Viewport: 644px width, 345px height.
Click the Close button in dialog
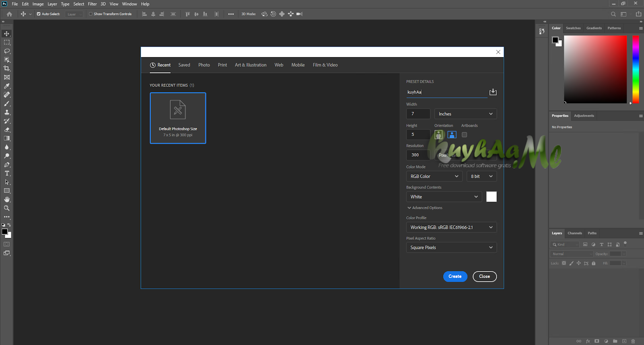click(485, 277)
